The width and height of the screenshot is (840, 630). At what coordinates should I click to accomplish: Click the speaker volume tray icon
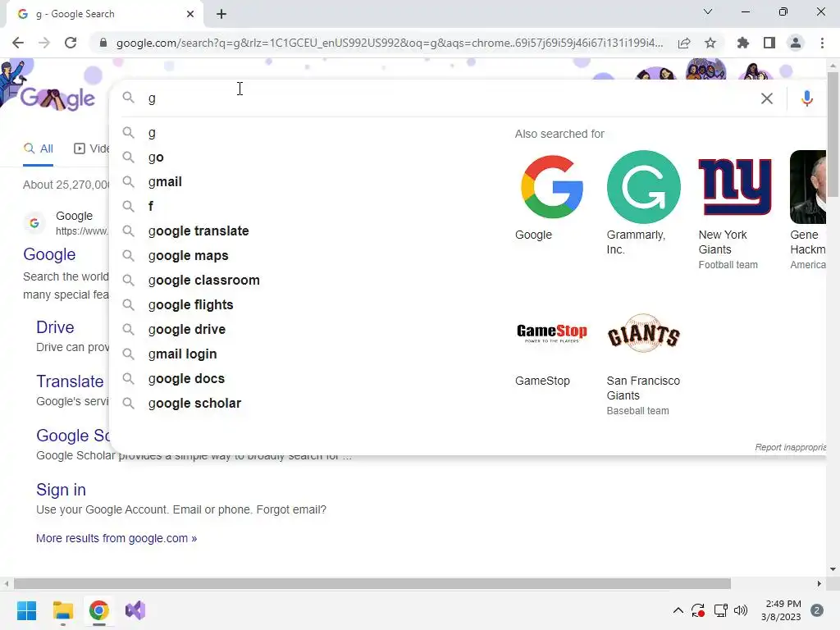pos(741,610)
